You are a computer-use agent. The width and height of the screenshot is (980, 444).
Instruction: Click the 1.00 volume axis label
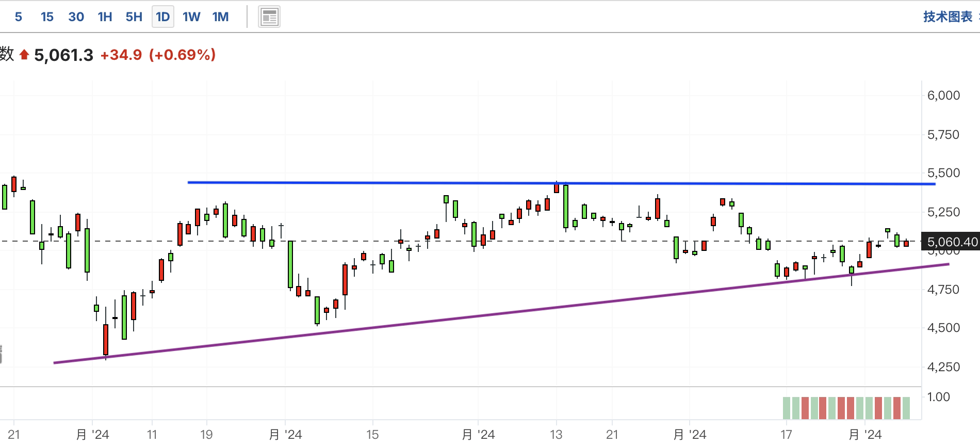click(x=938, y=397)
